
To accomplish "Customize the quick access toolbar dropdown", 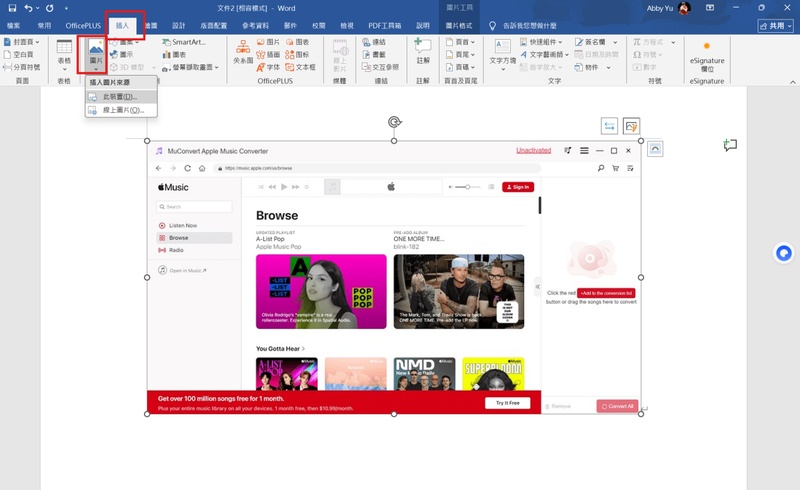I will pos(66,8).
